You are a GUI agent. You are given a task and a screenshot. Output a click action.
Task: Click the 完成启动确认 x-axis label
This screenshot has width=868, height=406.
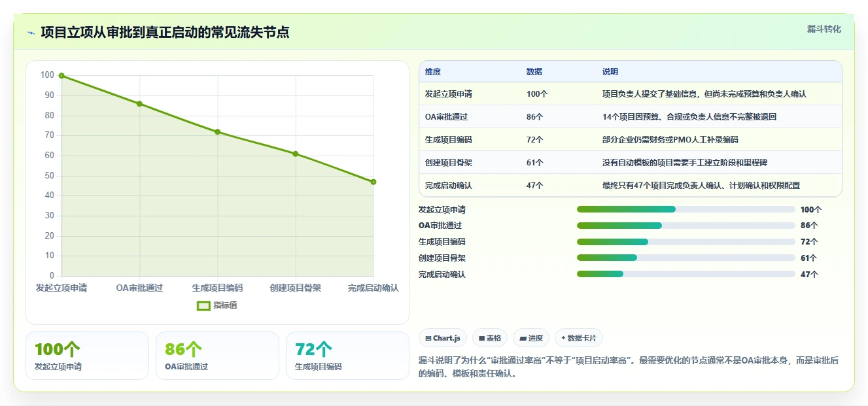[x=373, y=288]
